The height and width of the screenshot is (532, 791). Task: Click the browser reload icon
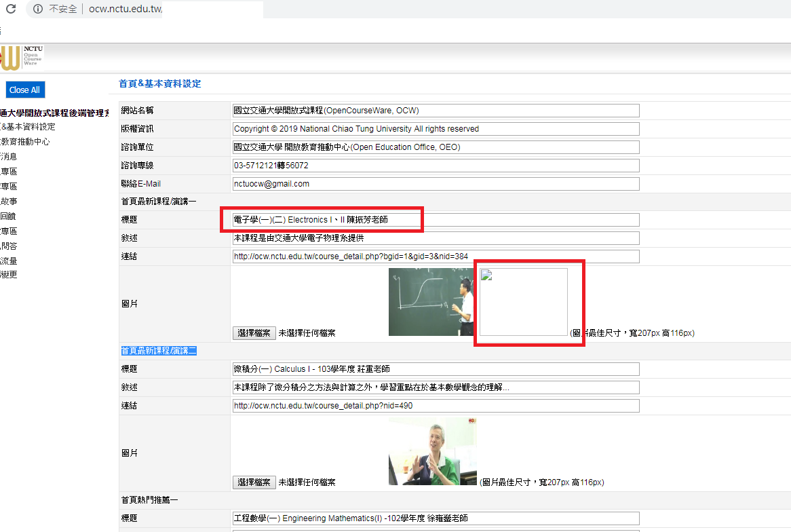11,9
